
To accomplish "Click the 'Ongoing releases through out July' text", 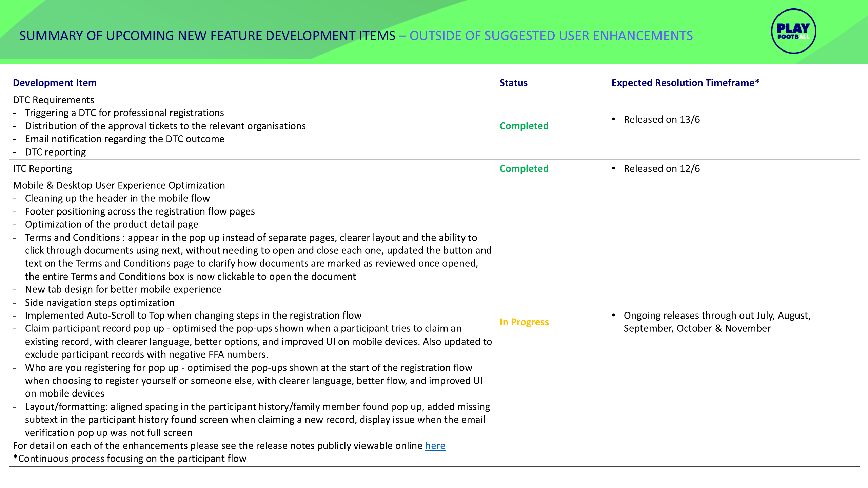I will coord(717,315).
